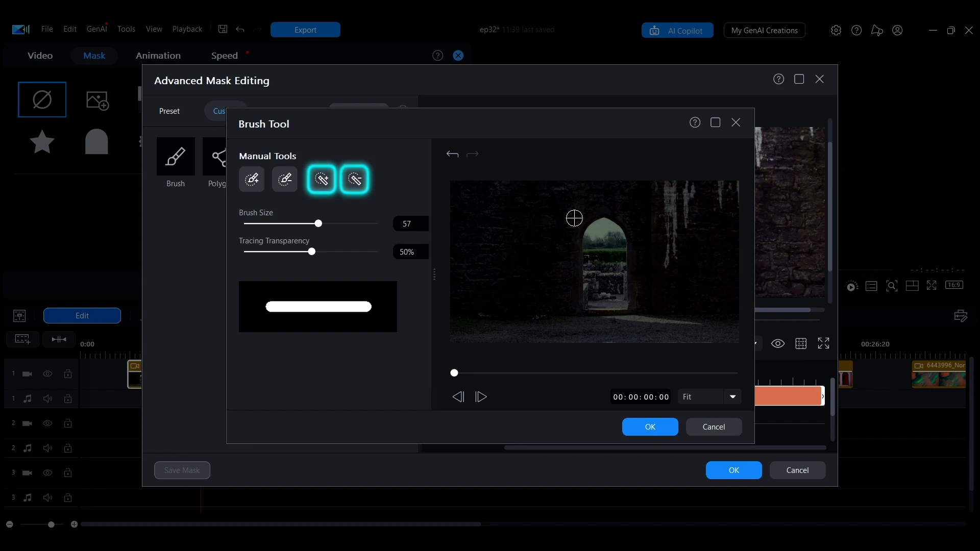Open Edit menu

70,29
